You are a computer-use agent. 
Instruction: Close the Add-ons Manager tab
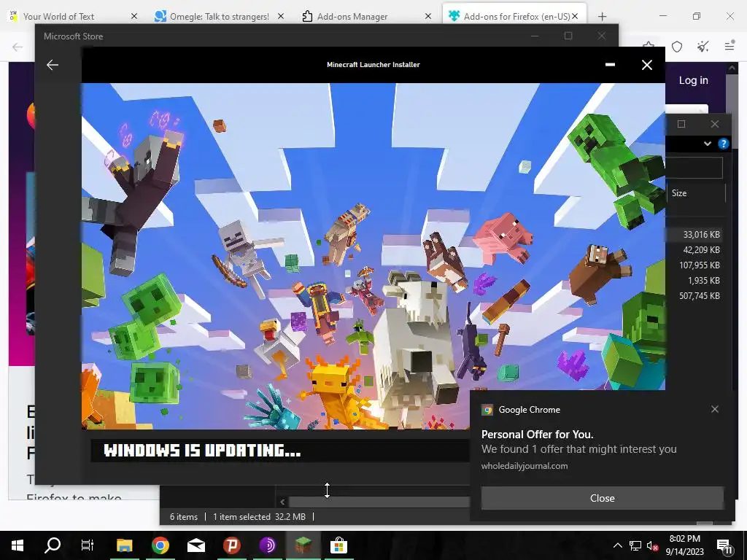click(427, 16)
